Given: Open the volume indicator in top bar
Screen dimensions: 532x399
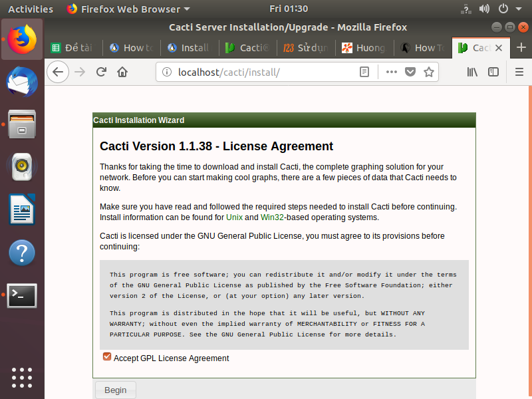Looking at the screenshot, I should [x=484, y=9].
